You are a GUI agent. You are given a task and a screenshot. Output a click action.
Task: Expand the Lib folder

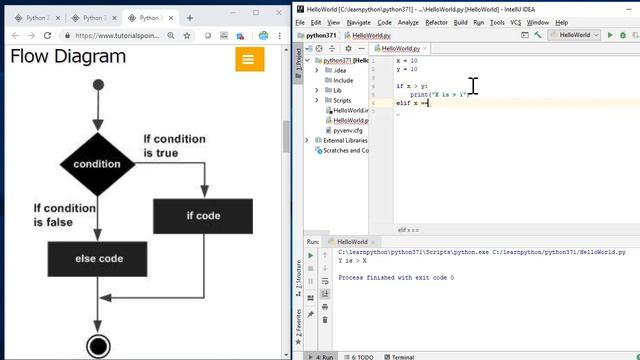(317, 90)
